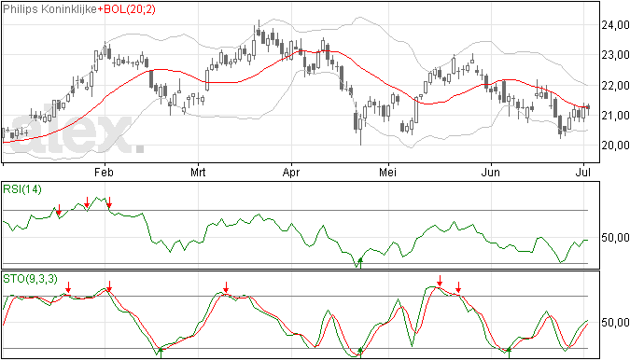Click the RSI(14) panel label
644x361 pixels.
(x=22, y=189)
